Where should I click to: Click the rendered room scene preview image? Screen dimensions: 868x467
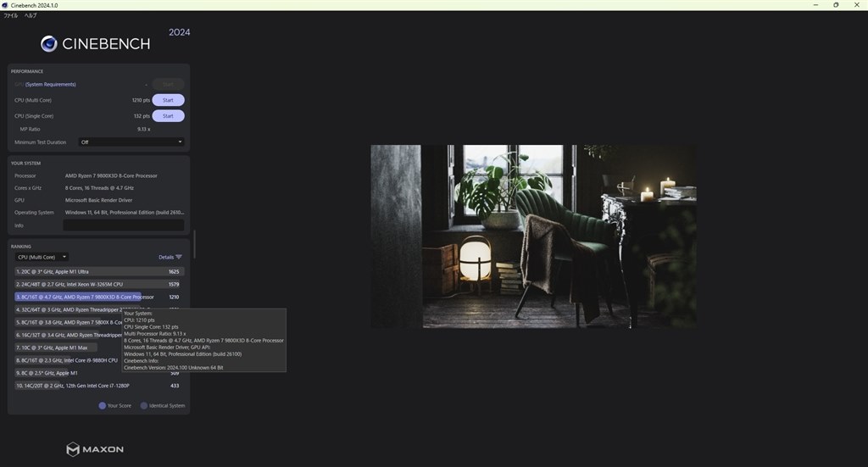(x=533, y=236)
